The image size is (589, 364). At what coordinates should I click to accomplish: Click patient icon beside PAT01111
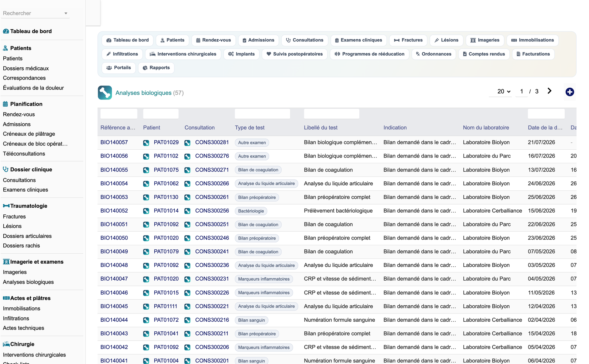coord(146,306)
